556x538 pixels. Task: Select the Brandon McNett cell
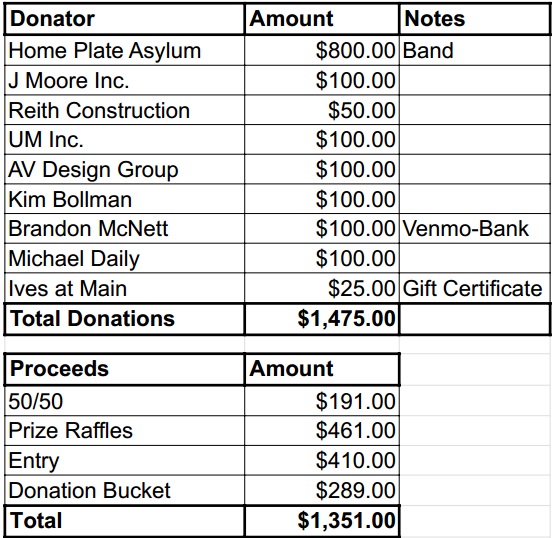click(124, 229)
